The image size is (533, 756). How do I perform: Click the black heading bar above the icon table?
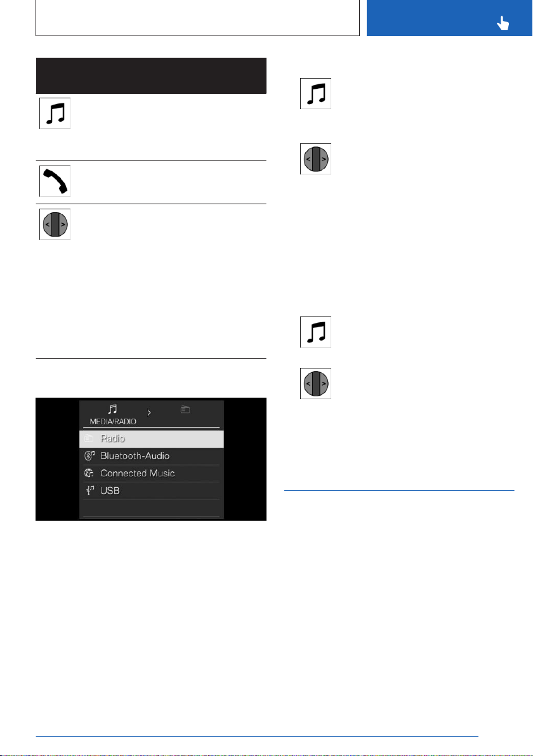point(152,75)
